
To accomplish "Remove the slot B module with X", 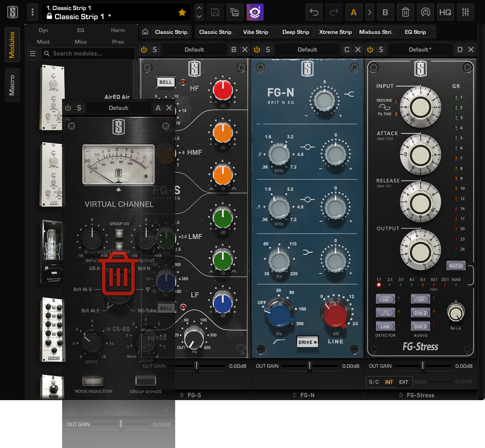I will [245, 49].
